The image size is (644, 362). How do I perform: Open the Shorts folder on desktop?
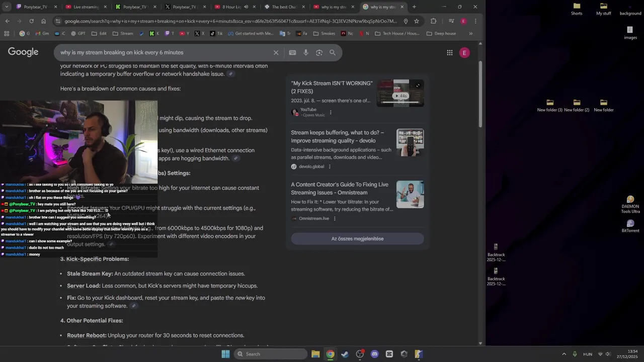(577, 9)
